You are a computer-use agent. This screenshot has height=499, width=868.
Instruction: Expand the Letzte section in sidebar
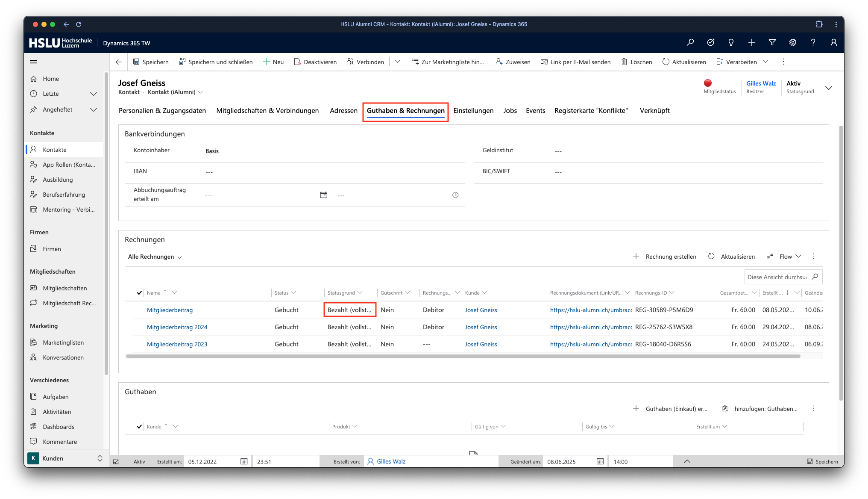point(94,94)
